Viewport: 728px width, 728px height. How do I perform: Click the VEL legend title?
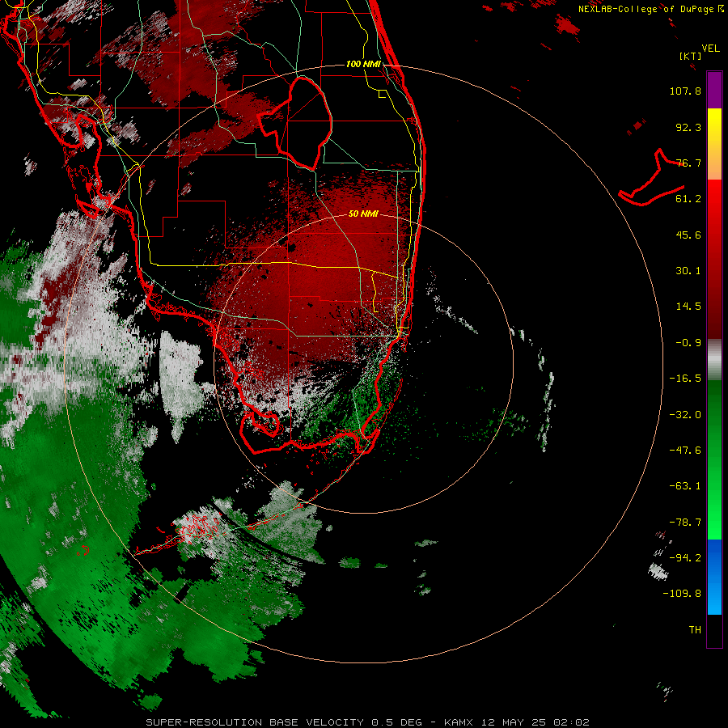[x=711, y=48]
